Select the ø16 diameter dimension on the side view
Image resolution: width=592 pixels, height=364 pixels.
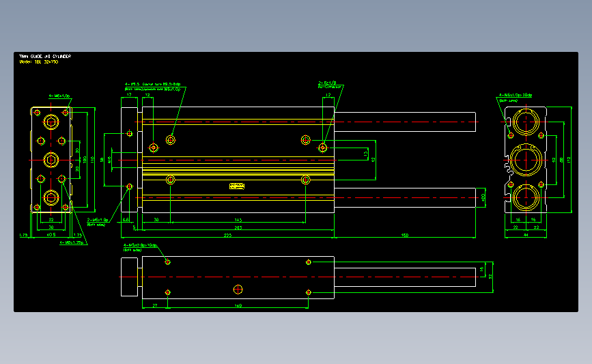point(109,160)
